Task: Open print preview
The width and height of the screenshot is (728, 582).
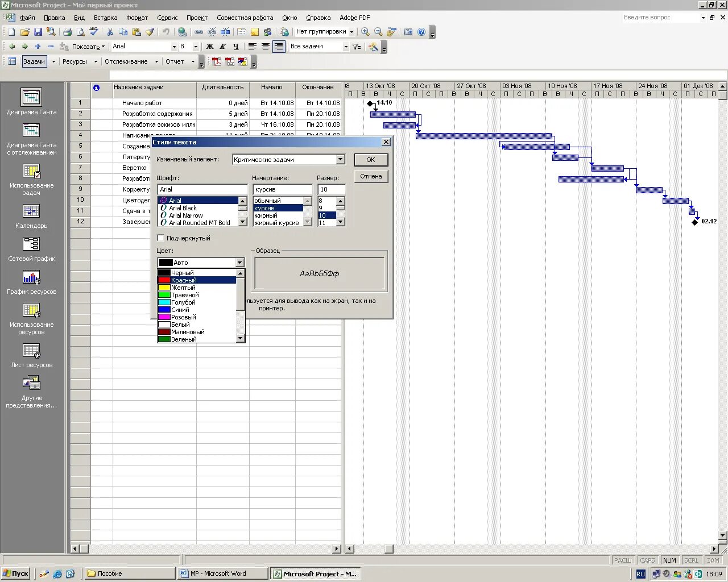Action: pos(80,32)
